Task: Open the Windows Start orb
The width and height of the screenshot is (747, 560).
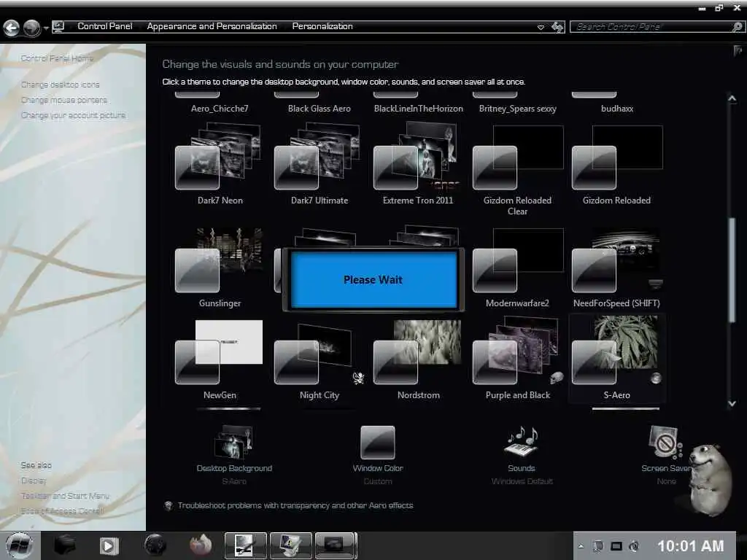Action: pos(20,545)
